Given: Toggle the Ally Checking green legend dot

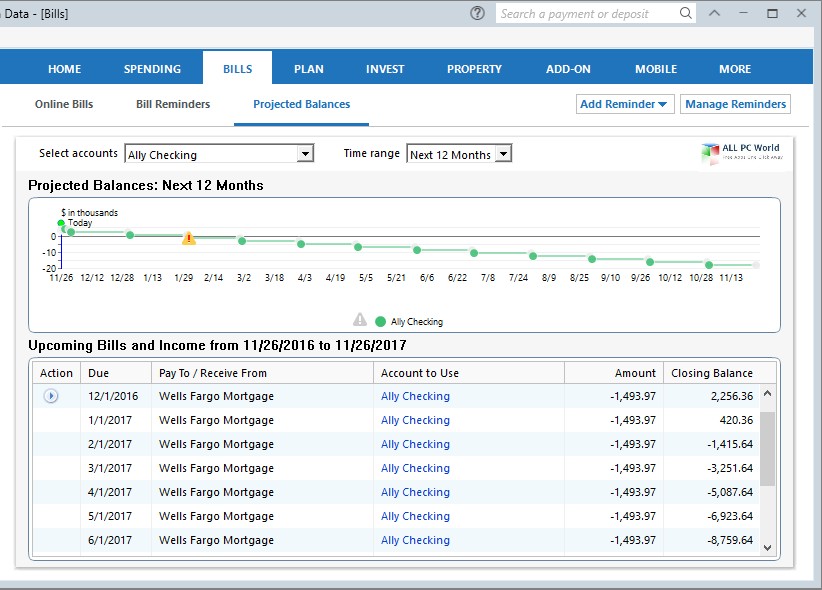Looking at the screenshot, I should point(381,321).
